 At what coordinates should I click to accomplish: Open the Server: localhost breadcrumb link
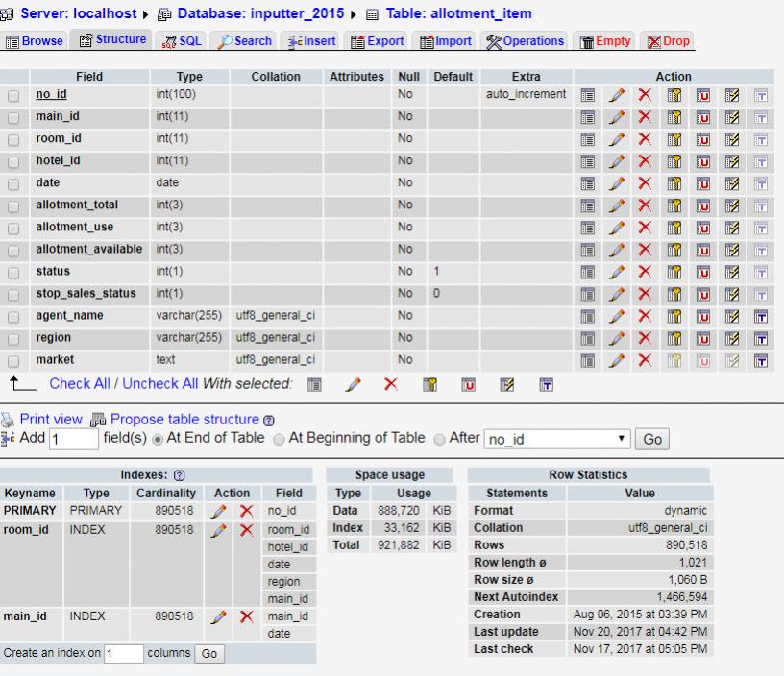79,13
